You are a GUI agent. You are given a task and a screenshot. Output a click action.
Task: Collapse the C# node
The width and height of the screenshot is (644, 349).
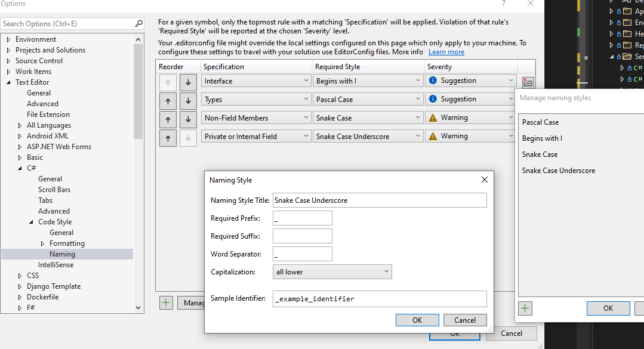pyautogui.click(x=20, y=168)
